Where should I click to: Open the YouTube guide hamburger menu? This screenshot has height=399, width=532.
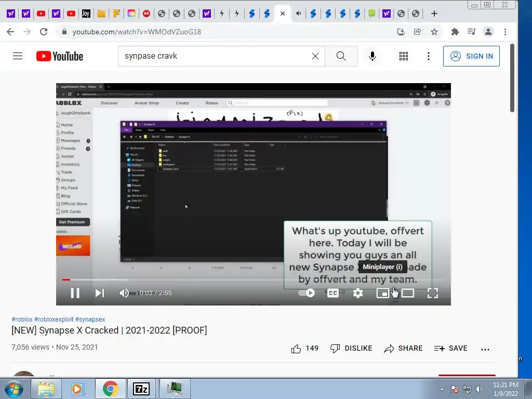[x=18, y=56]
